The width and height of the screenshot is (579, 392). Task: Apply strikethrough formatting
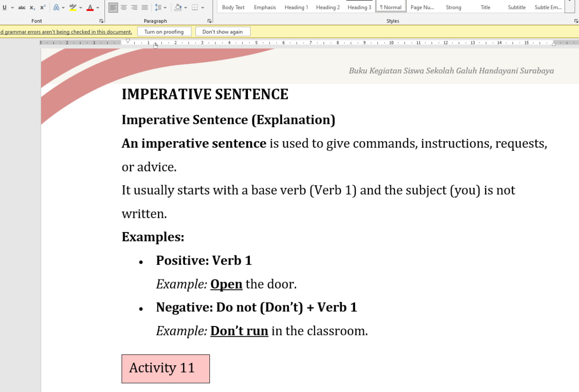[22, 7]
